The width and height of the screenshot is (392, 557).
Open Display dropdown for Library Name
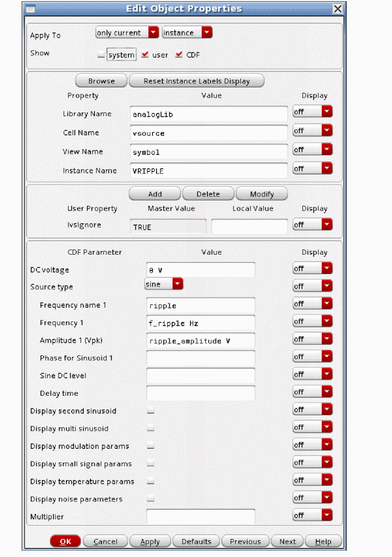[312, 111]
